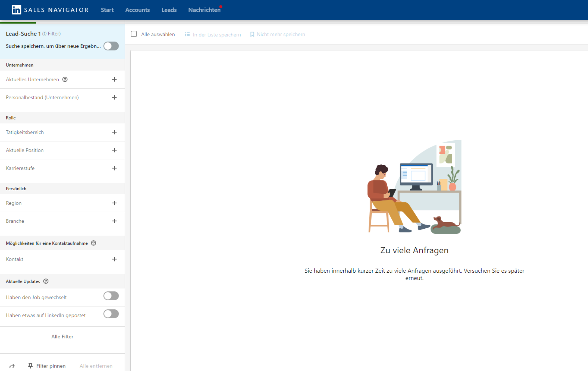Toggle Suche speichern switch on

click(x=111, y=46)
